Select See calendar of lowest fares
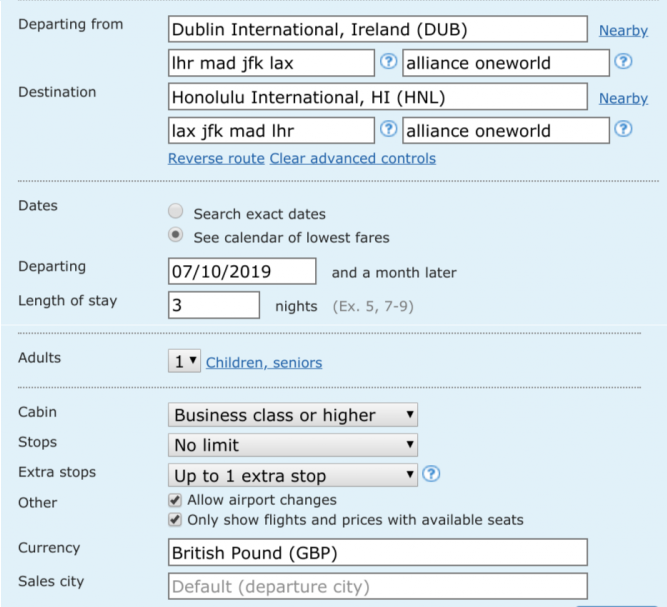The image size is (667, 607). [x=175, y=235]
